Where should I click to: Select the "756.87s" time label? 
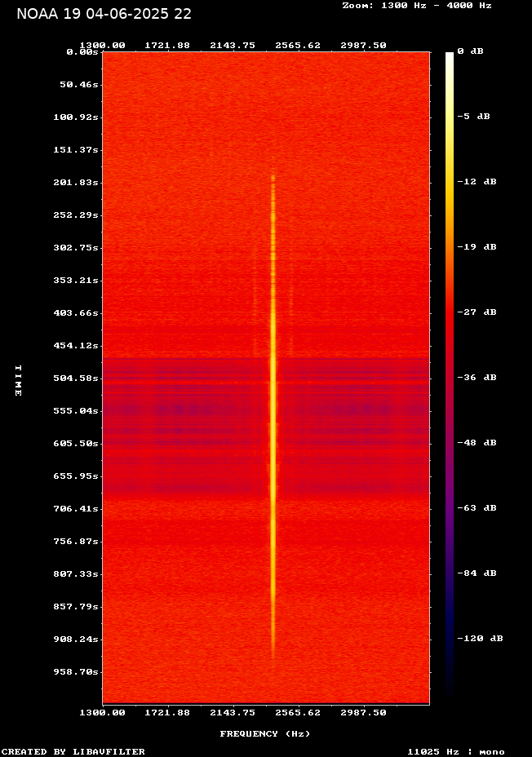[x=76, y=541]
